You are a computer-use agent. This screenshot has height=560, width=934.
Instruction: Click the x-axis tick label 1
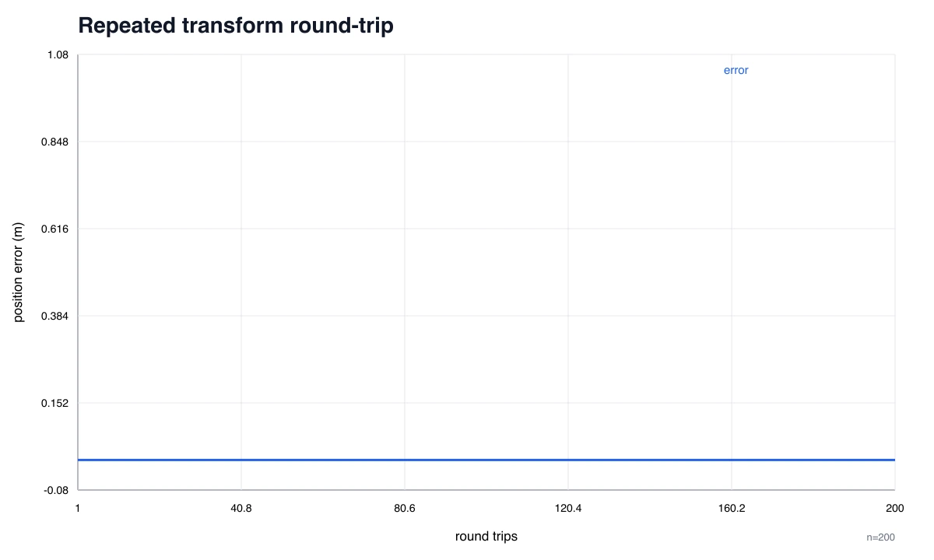pyautogui.click(x=78, y=508)
